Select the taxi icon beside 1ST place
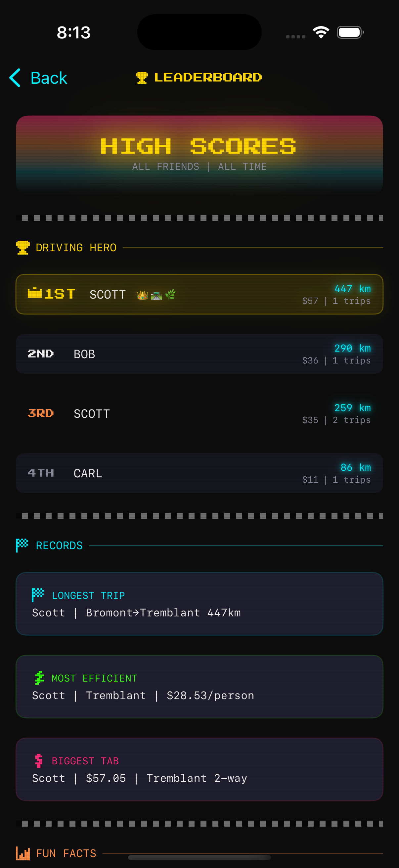The image size is (399, 868). click(x=35, y=294)
